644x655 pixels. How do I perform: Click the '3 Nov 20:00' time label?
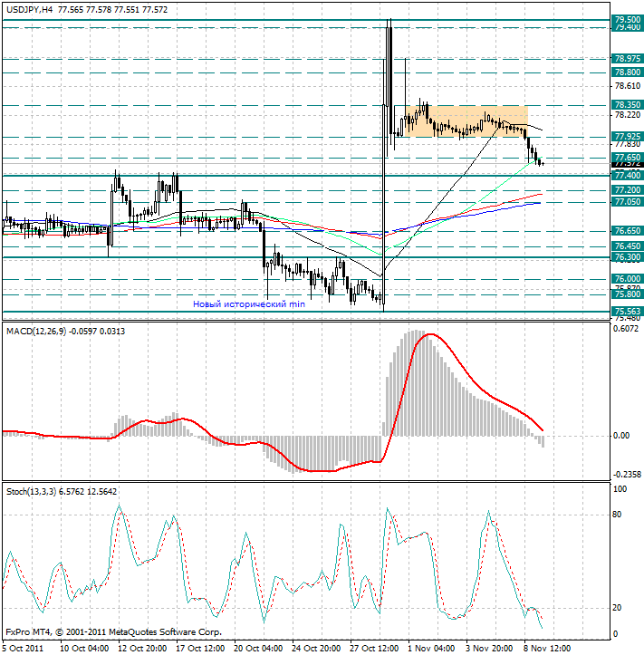coord(489,649)
